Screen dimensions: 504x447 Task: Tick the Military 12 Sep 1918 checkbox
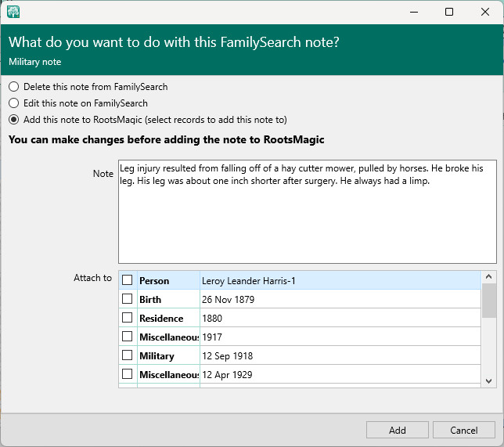coord(127,356)
